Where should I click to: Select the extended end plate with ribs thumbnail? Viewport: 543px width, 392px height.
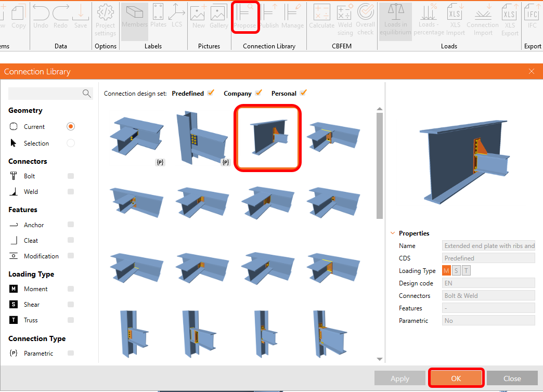pos(268,138)
